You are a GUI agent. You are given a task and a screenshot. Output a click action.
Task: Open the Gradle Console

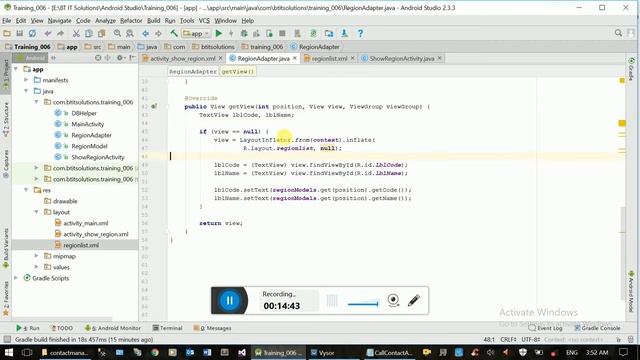pyautogui.click(x=597, y=328)
